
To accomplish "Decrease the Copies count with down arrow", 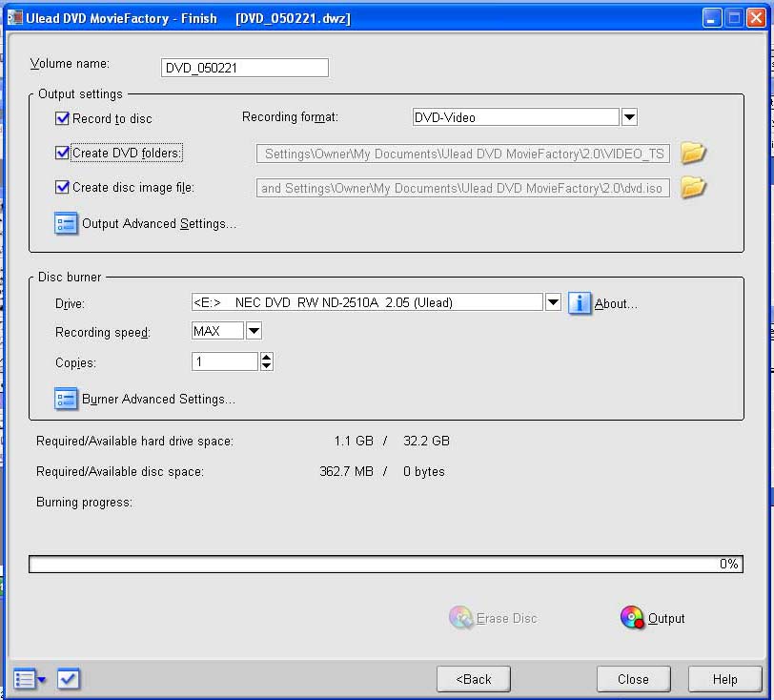I will (x=267, y=366).
